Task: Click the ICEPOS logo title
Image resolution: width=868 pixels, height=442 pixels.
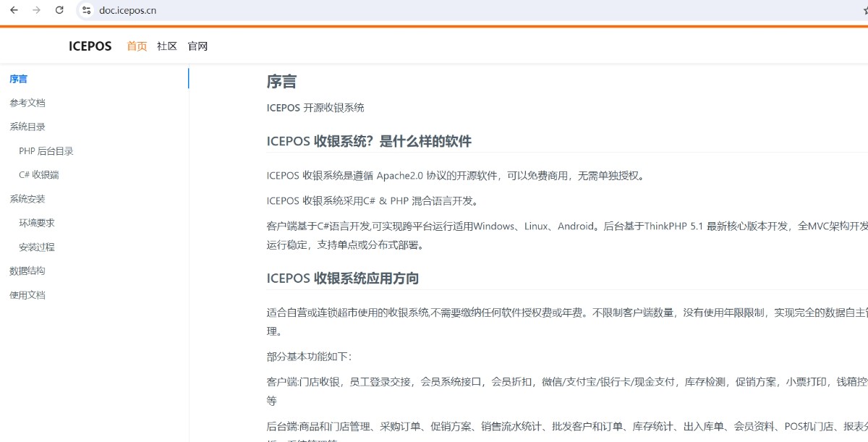Action: [90, 46]
